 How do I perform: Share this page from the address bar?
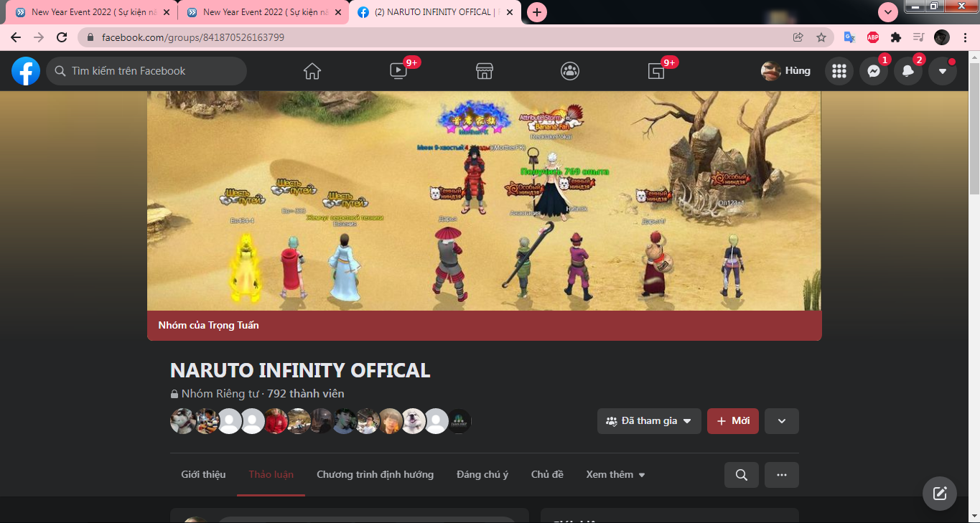pyautogui.click(x=798, y=37)
